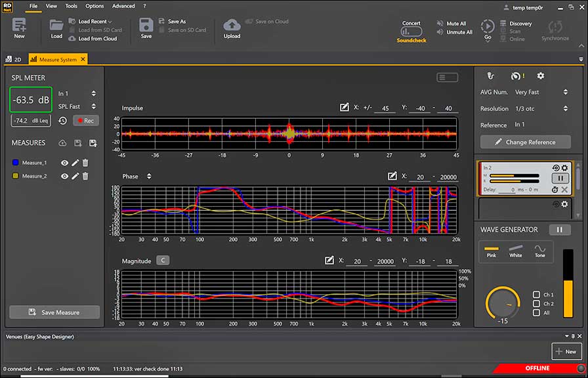Open settings gear in right panel
Viewport: 588px width, 378px height.
click(540, 76)
